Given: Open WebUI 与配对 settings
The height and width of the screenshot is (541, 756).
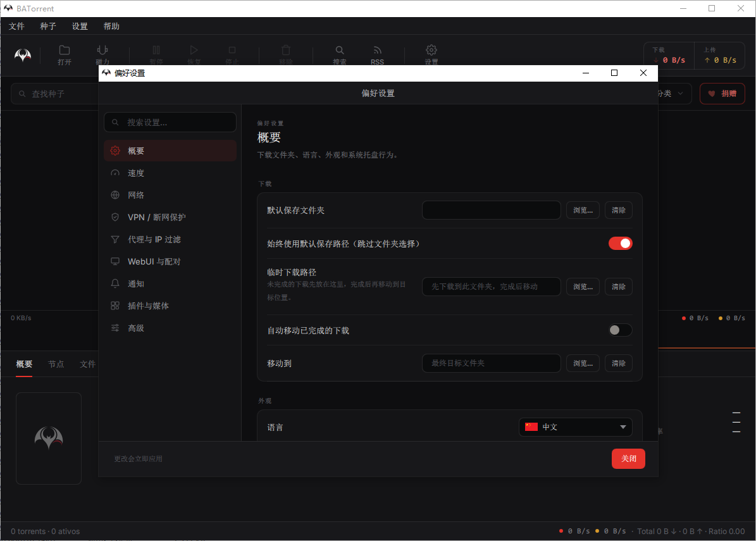Looking at the screenshot, I should click(170, 262).
